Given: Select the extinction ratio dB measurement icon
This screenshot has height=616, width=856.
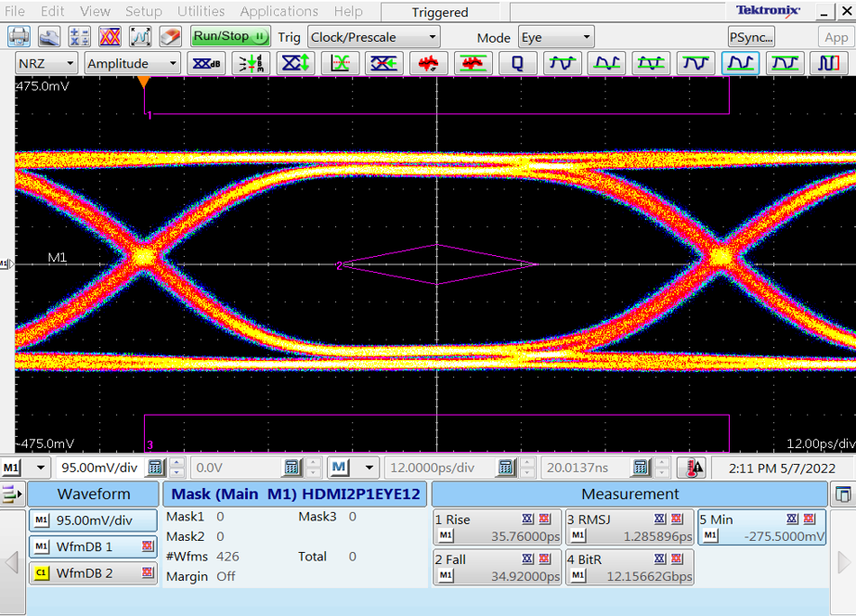Looking at the screenshot, I should (x=205, y=64).
